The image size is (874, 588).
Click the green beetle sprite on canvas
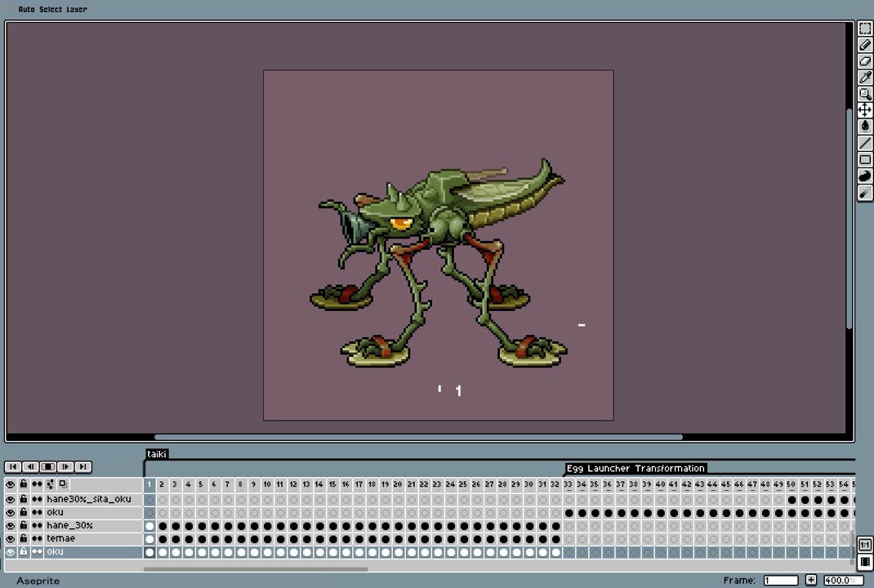tap(438, 262)
